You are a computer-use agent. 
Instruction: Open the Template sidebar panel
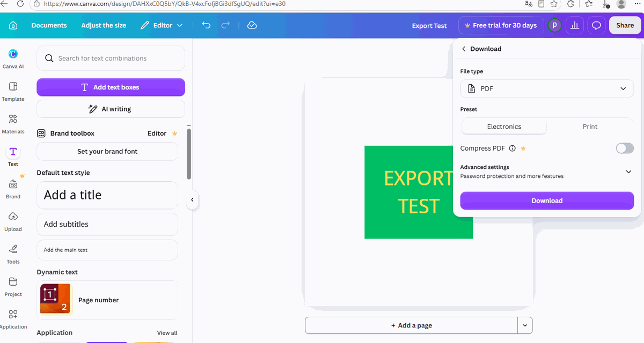[x=13, y=91]
